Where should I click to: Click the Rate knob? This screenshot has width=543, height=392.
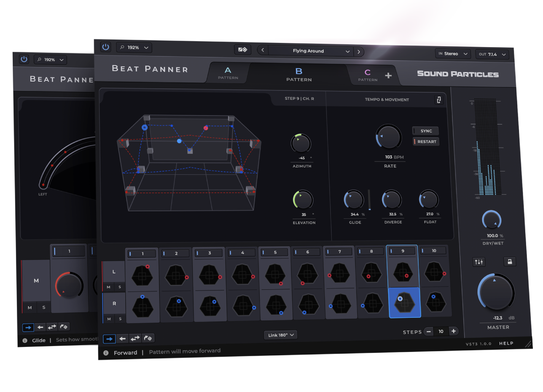(x=389, y=136)
